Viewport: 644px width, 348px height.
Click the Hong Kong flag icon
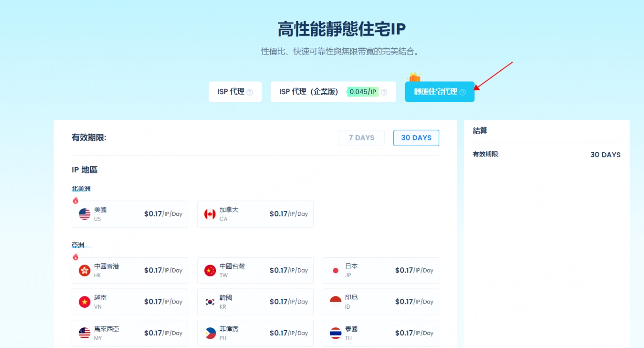coord(85,271)
